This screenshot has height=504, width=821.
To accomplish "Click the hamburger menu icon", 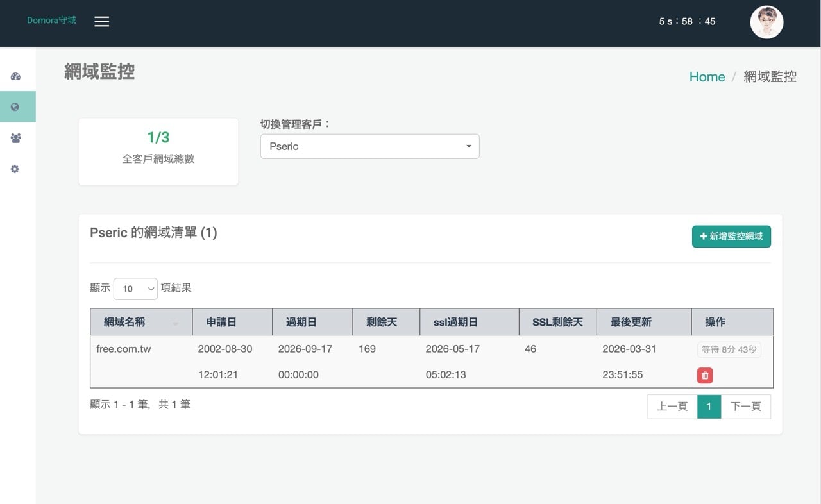I will point(101,21).
